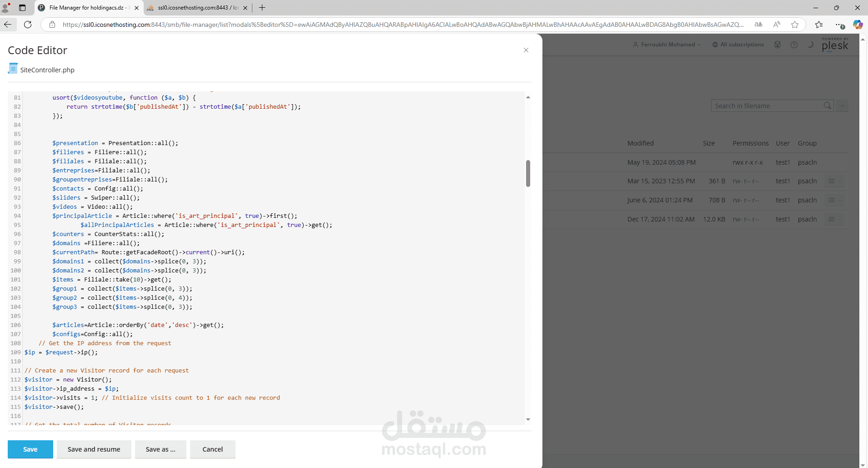
Task: Click the SiteController.php file icon
Action: [x=13, y=69]
